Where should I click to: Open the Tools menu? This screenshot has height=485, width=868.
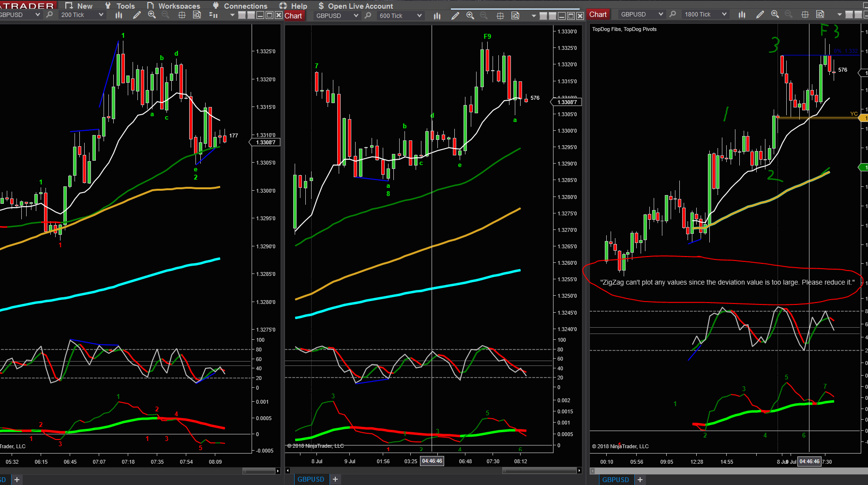click(120, 6)
